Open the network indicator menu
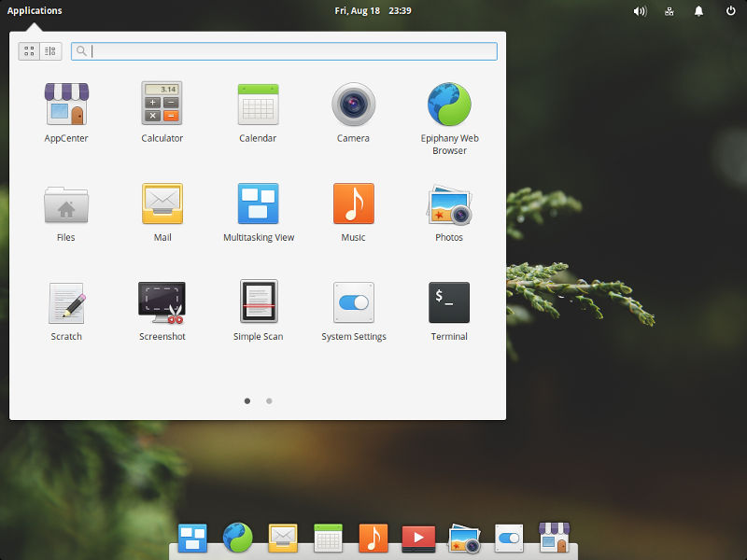The width and height of the screenshot is (747, 560). (669, 11)
